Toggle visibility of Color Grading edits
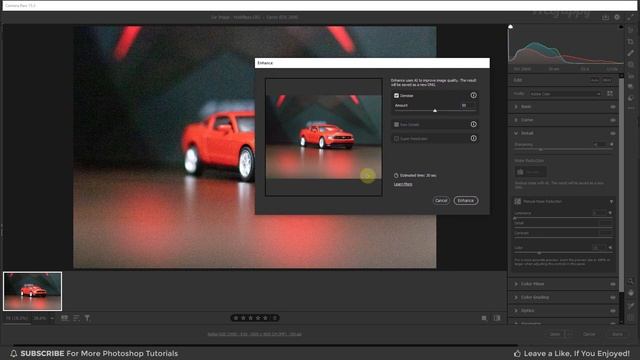This screenshot has width=640, height=360. tap(613, 297)
